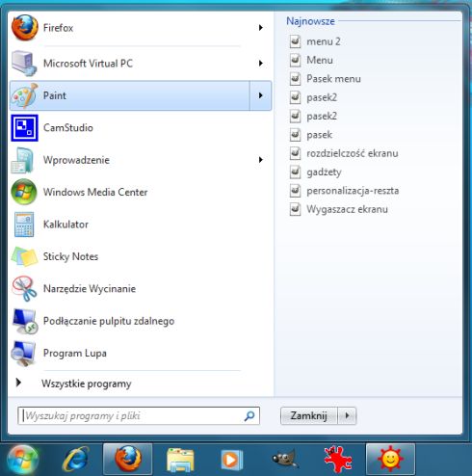Open recent file pasek
The image size is (472, 476).
click(319, 135)
